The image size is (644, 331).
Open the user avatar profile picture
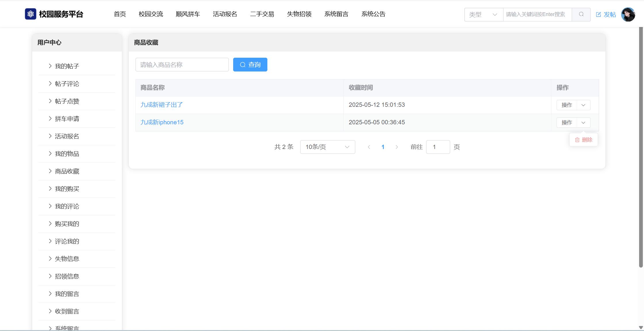[628, 14]
